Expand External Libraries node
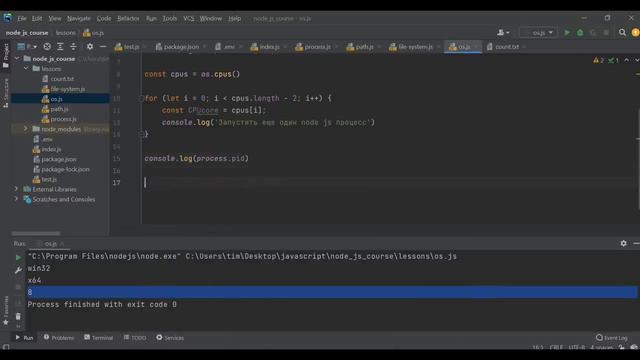The height and width of the screenshot is (360, 640). coord(16,189)
